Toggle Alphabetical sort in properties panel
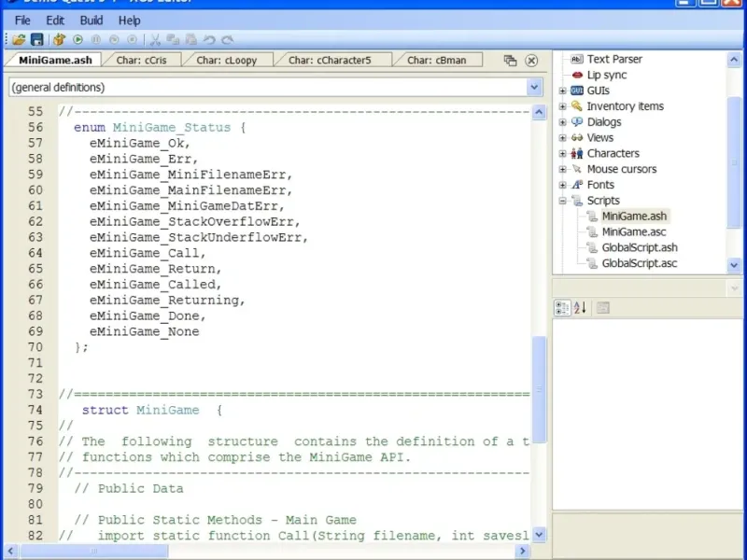Image resolution: width=747 pixels, height=560 pixels. point(579,307)
